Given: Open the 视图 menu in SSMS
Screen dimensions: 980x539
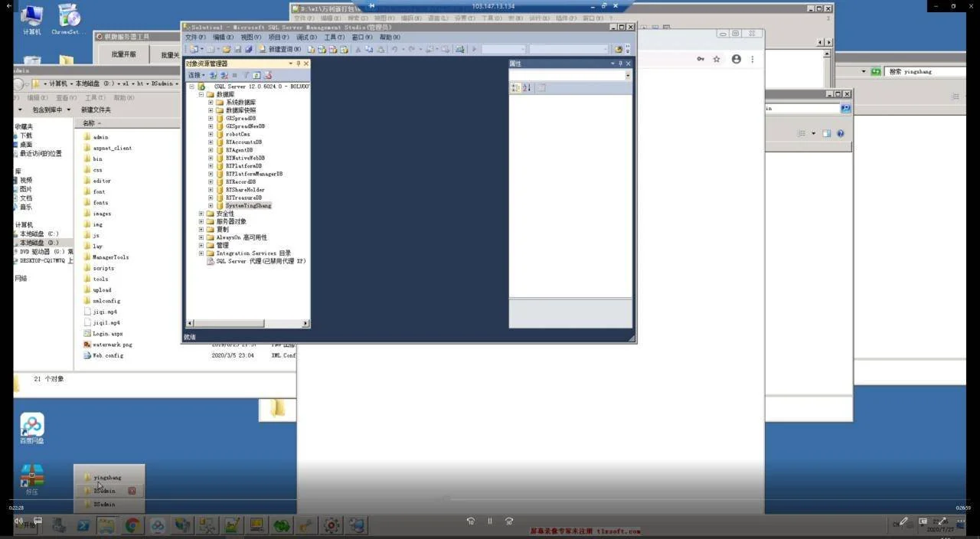Looking at the screenshot, I should [250, 38].
